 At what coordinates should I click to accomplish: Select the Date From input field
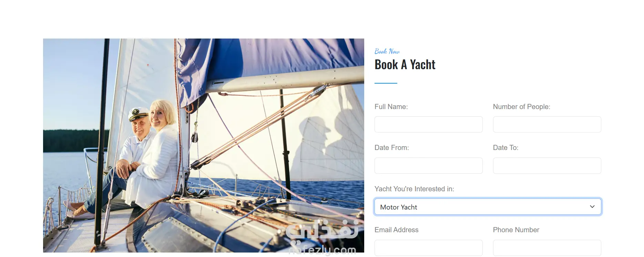pyautogui.click(x=428, y=165)
